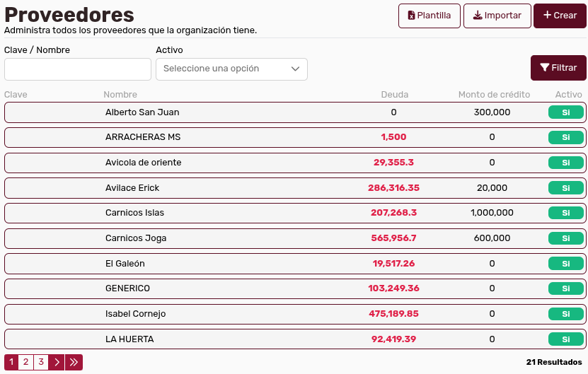Toggle the Si badge for Carnicos Islas
This screenshot has width=588, height=374.
[x=565, y=213]
